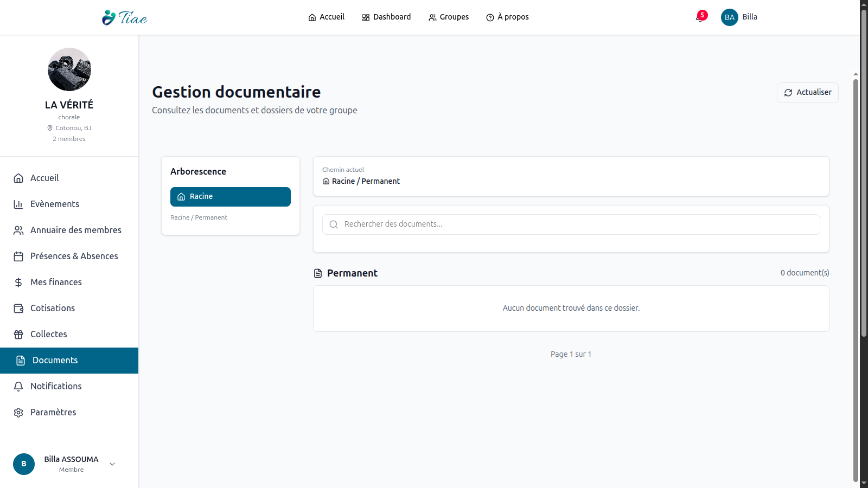
Task: Open the Groupes top navigation item
Action: (449, 17)
